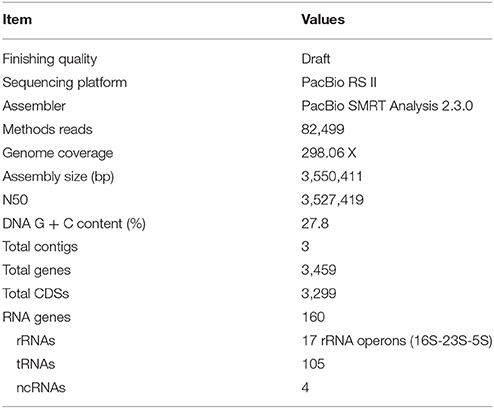
Task: Click the 27.8 GC content value
Action: pos(315,223)
